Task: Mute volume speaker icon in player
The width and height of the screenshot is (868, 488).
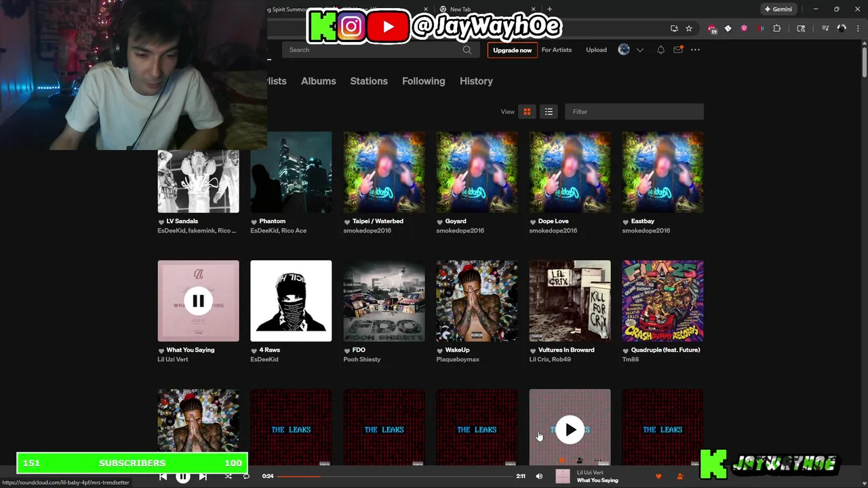Action: [539, 476]
